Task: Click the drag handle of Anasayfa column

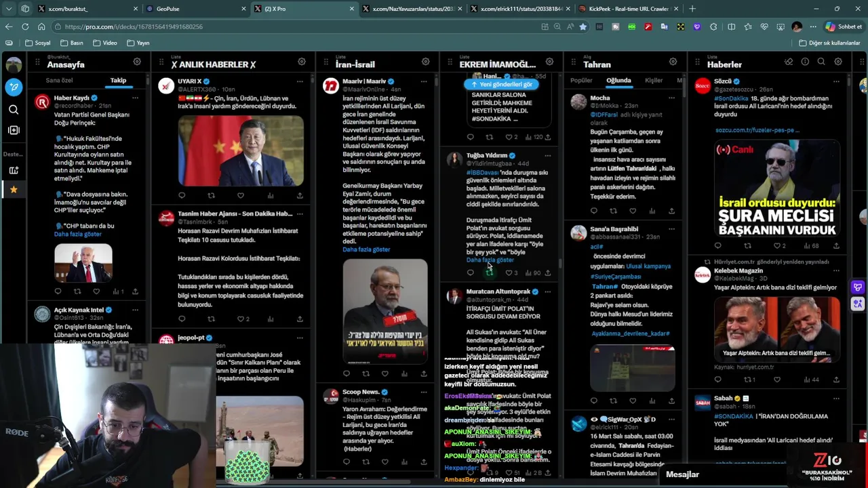Action: tap(38, 62)
